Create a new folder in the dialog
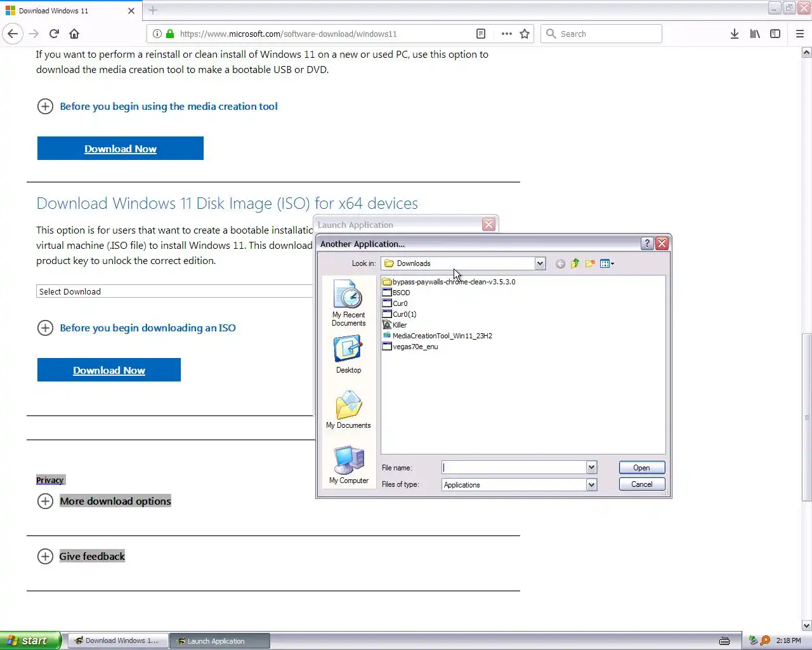Screen dimensions: 812x650 [590, 263]
